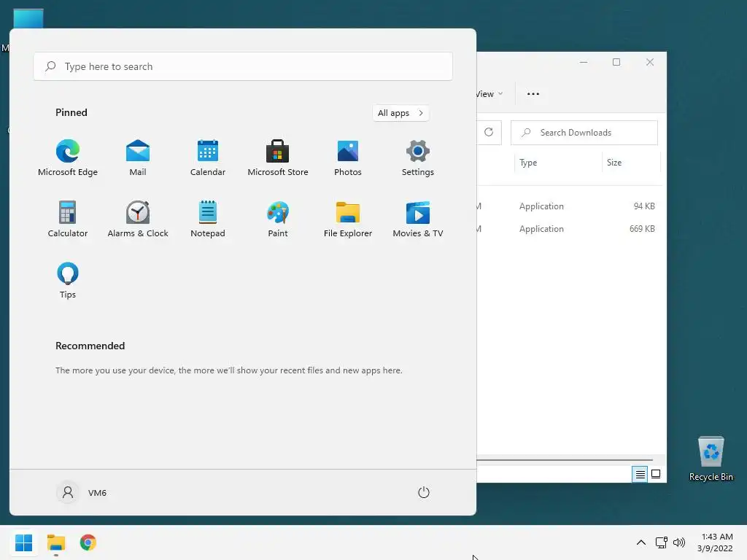Open the Calendar app
The height and width of the screenshot is (560, 747).
coord(208,158)
